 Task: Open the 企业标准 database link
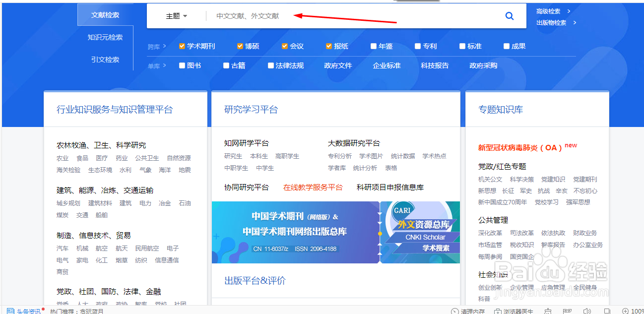(x=386, y=65)
